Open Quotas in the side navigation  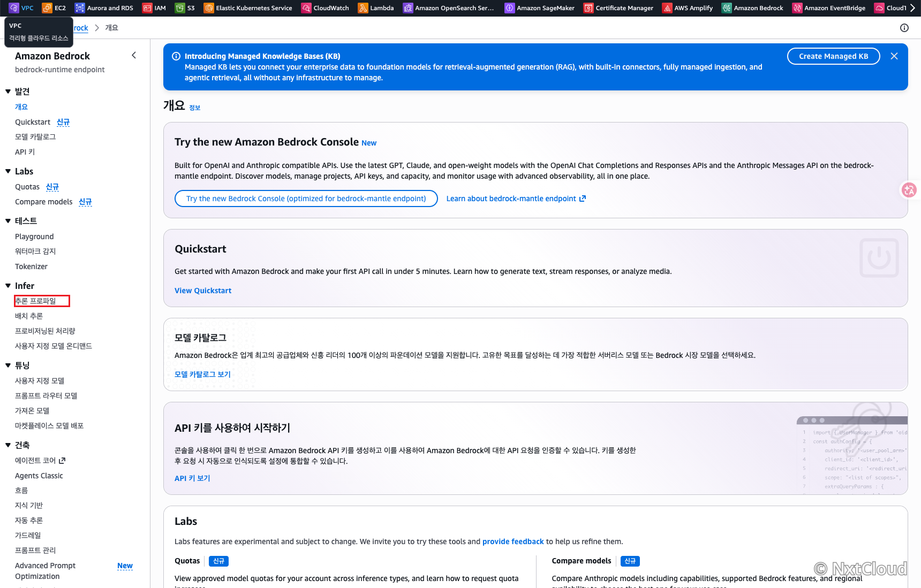tap(27, 187)
